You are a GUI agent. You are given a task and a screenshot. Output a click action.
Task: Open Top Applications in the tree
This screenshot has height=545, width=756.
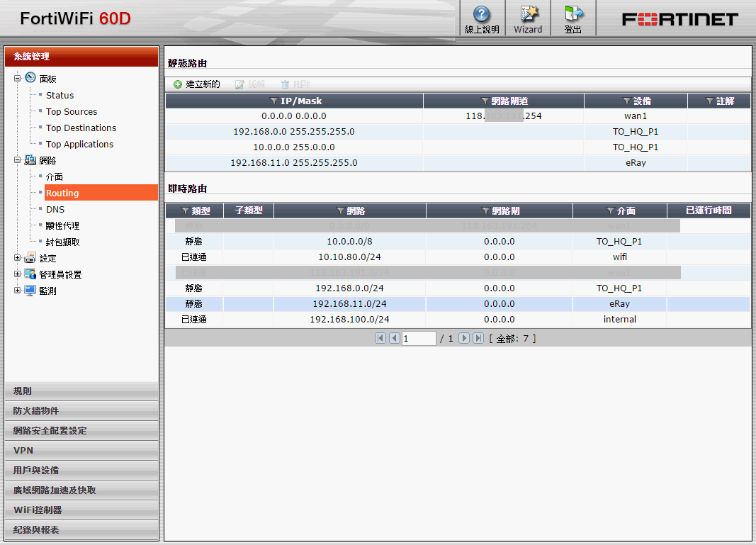tap(79, 144)
